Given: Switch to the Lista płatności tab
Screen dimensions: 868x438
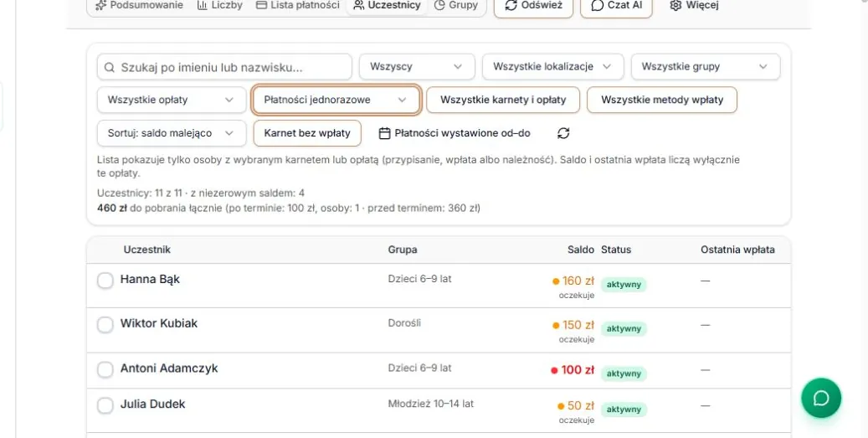Looking at the screenshot, I should click(x=298, y=6).
